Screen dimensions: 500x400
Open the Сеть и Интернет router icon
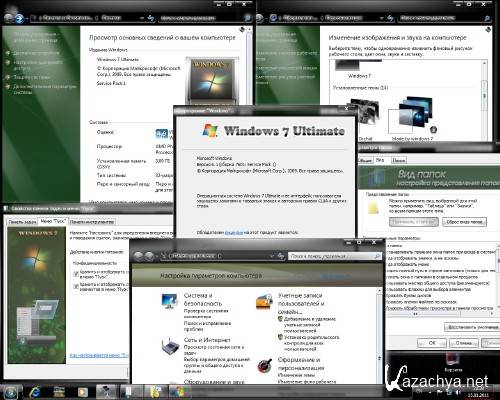170,347
